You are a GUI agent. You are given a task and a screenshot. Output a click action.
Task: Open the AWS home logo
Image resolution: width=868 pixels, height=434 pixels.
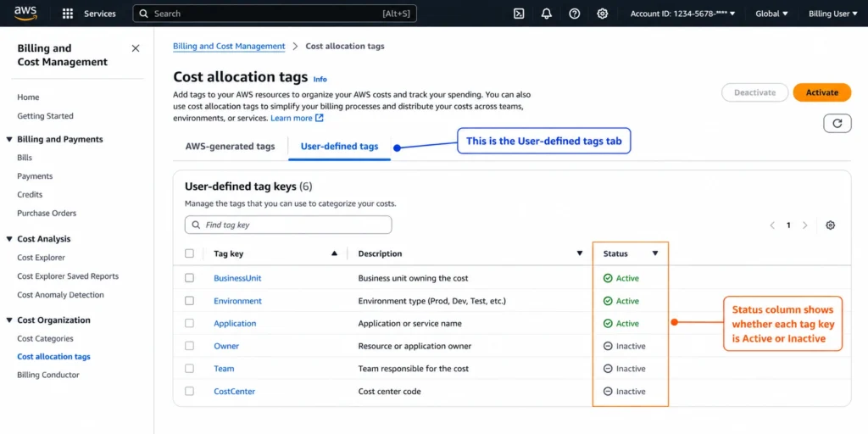click(25, 13)
